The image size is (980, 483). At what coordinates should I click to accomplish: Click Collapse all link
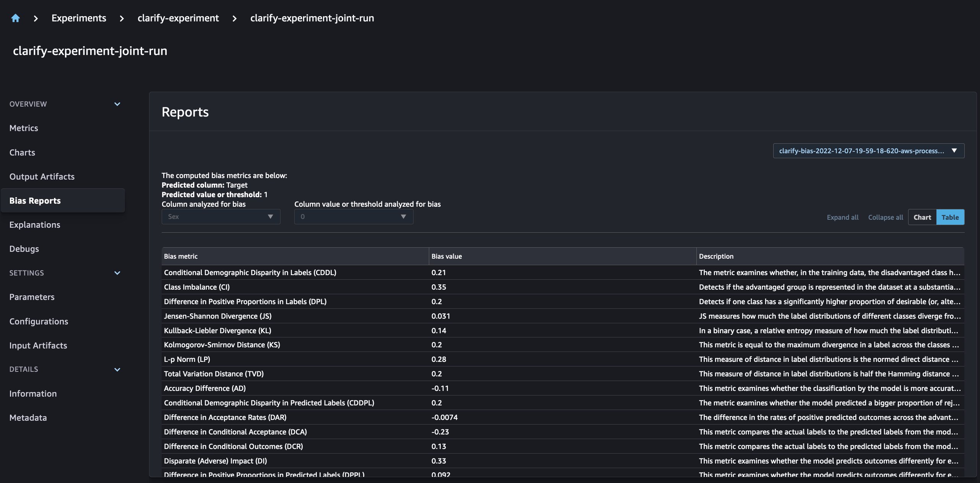pyautogui.click(x=885, y=217)
